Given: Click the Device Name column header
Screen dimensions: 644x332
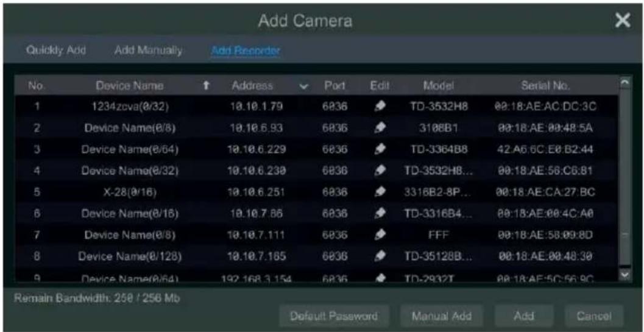Looking at the screenshot, I should click(130, 87).
